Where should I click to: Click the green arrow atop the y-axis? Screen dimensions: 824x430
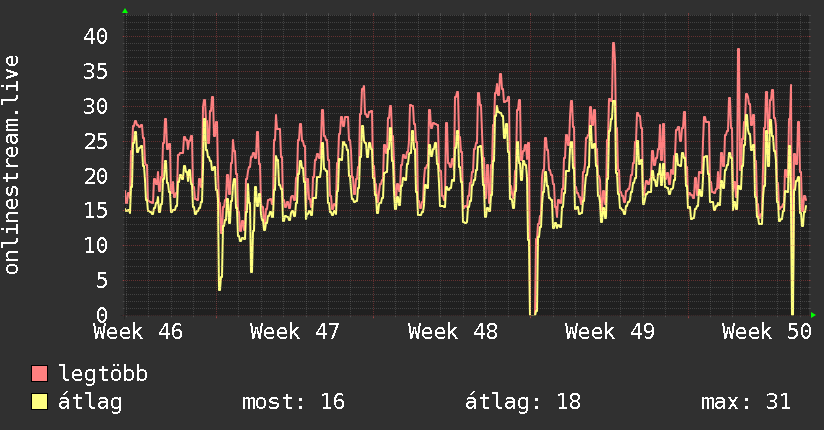point(125,11)
